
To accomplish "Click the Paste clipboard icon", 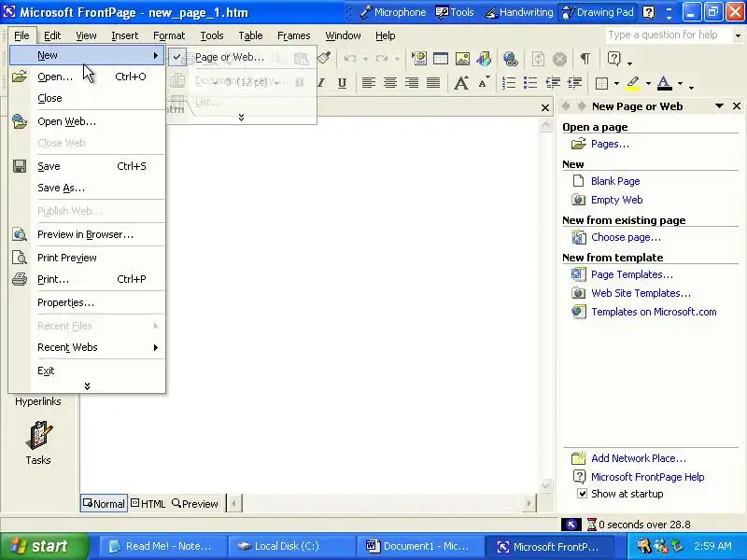I will click(301, 59).
